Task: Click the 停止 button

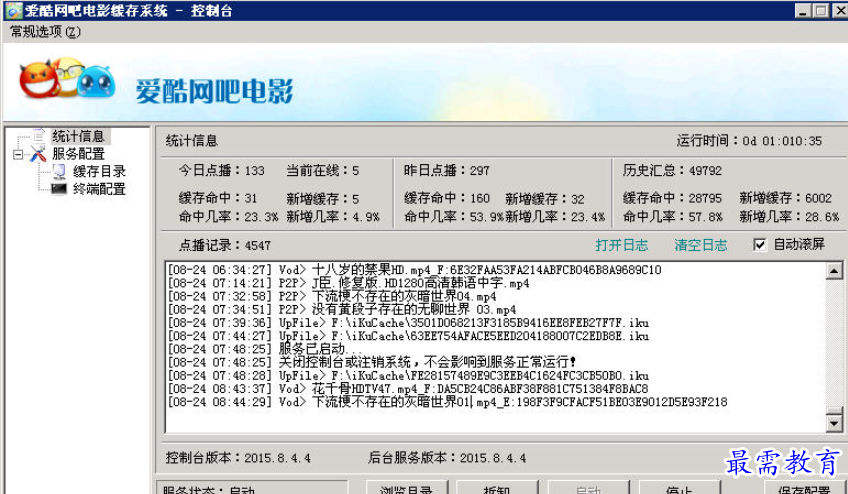Action: coord(679,489)
